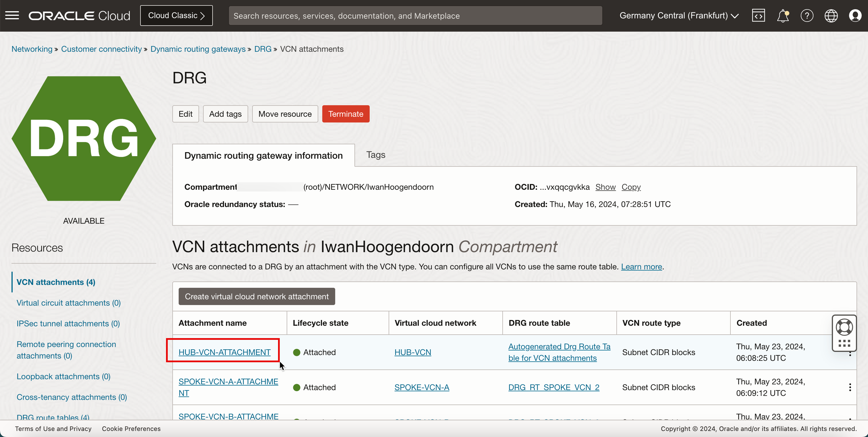Open HUB-VCN-ATTACHMENT link
The width and height of the screenshot is (868, 437).
[224, 352]
